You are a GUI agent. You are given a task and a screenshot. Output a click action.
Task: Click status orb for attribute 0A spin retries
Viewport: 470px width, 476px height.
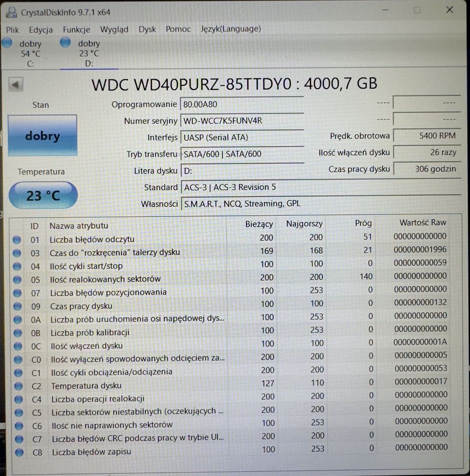(18, 320)
